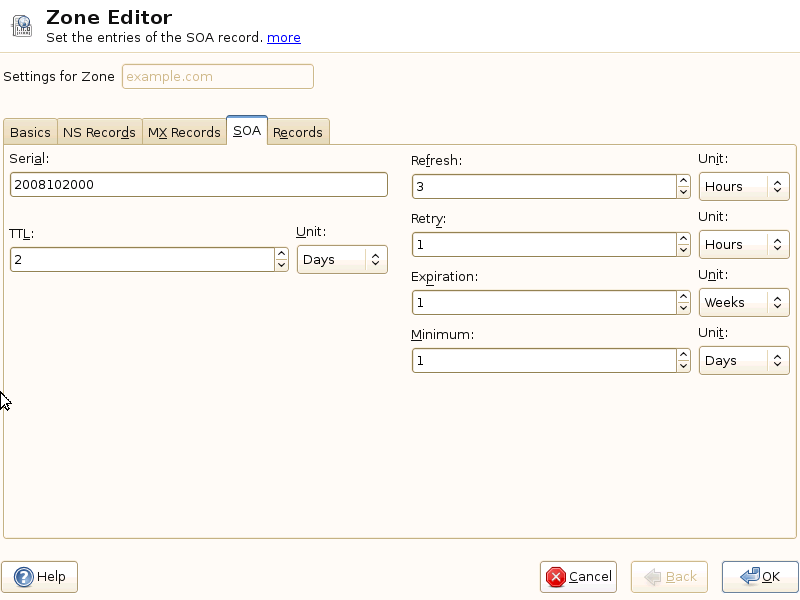
Task: Increase the Refresh value with up arrow
Action: (x=683, y=181)
